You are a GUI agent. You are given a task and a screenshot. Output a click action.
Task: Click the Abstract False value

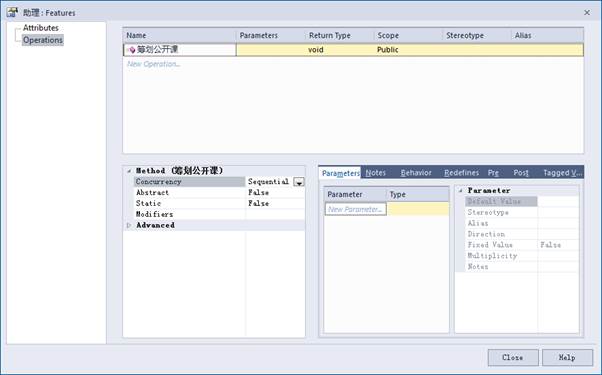tap(258, 192)
